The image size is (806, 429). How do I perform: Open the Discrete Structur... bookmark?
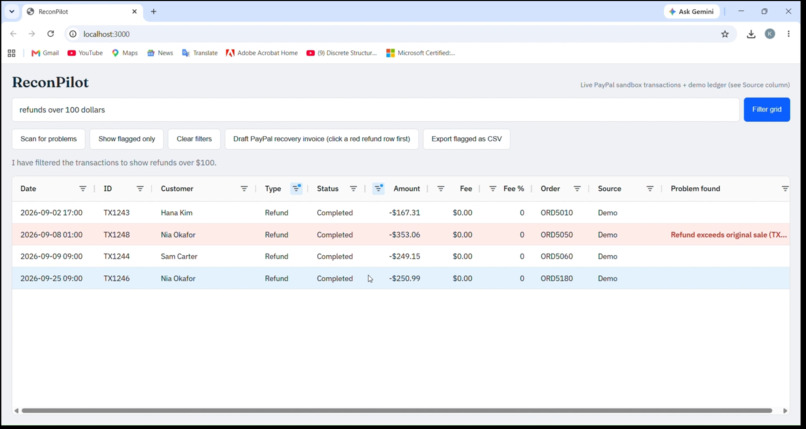(x=342, y=53)
